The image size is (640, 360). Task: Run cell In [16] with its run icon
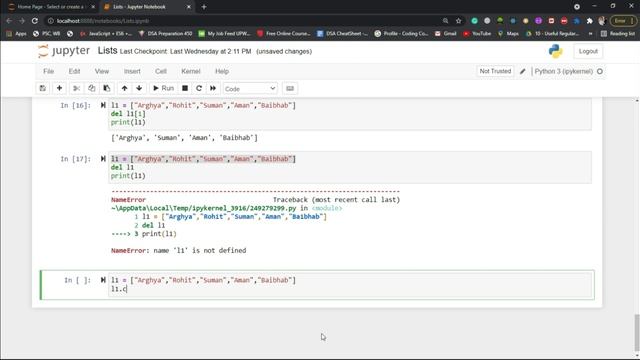click(103, 105)
